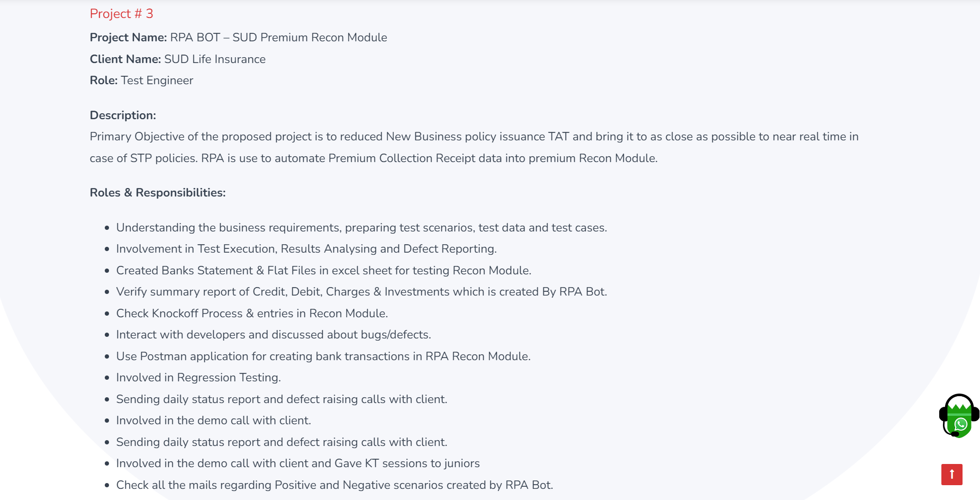The width and height of the screenshot is (980, 500).
Task: Click the "SUD Life Insurance" client text
Action: 215,59
